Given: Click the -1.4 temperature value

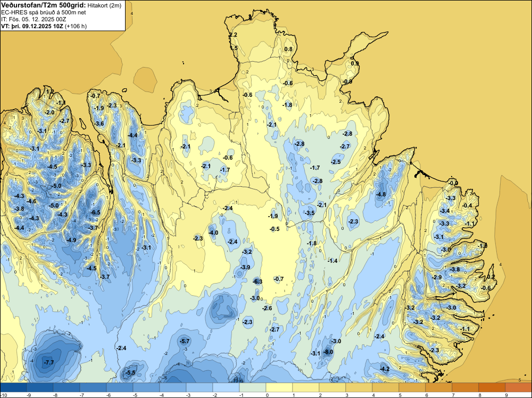Looking at the screenshot, I should (332, 261).
